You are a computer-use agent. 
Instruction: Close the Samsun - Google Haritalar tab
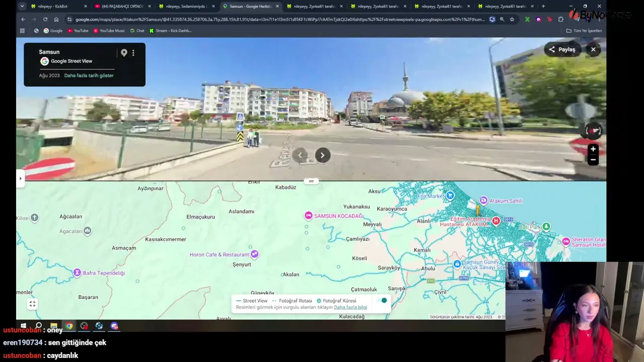pyautogui.click(x=277, y=7)
